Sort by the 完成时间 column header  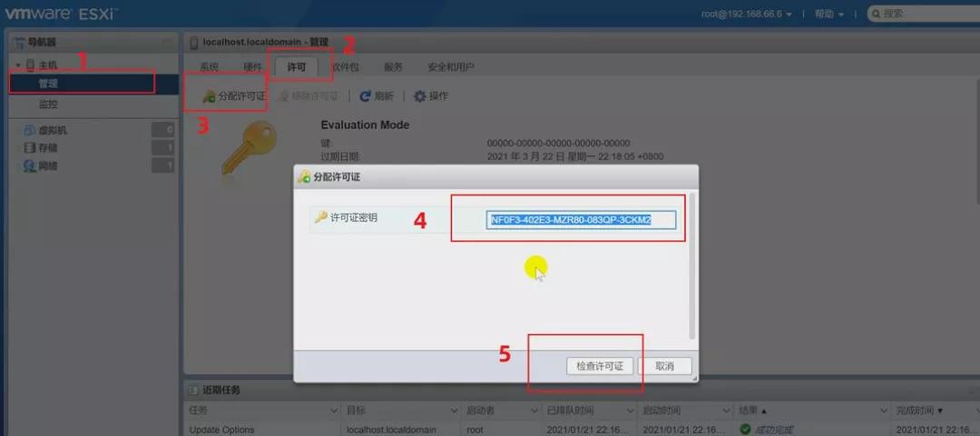pos(934,411)
